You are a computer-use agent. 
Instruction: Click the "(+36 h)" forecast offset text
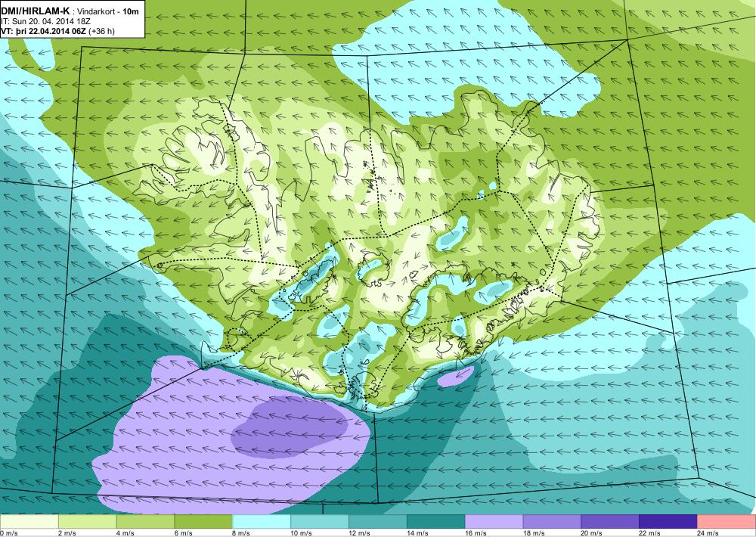tap(104, 31)
